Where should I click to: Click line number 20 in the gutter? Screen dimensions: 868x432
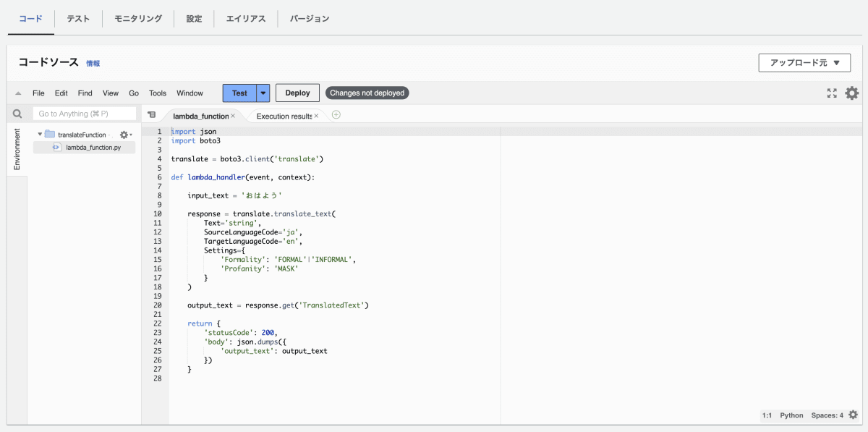[158, 305]
